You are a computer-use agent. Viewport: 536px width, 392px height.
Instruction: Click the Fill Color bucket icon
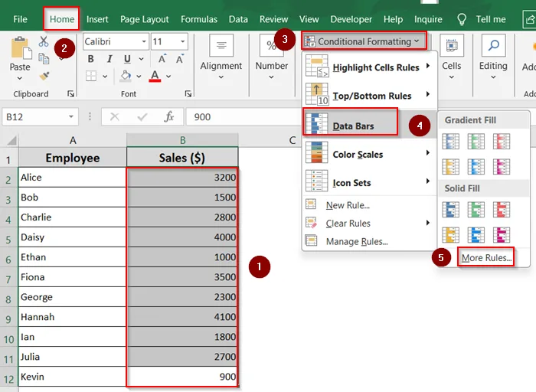pyautogui.click(x=126, y=76)
